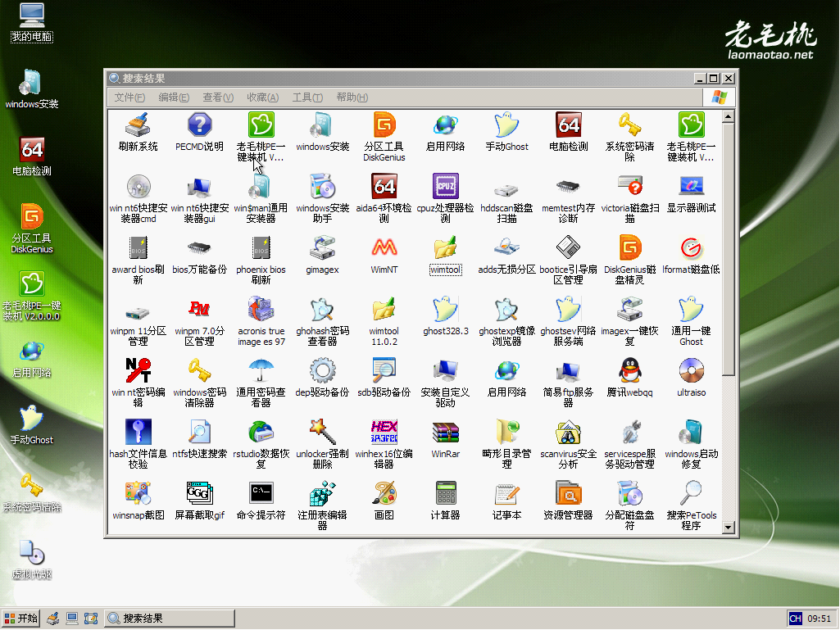
Task: Open aida64环境检测 icon
Action: point(384,186)
